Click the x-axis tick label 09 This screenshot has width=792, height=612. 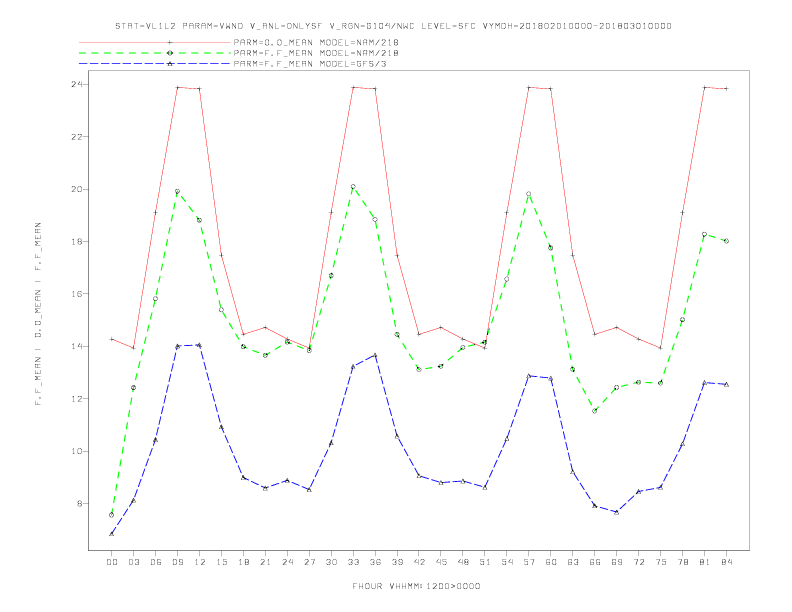[x=178, y=562]
